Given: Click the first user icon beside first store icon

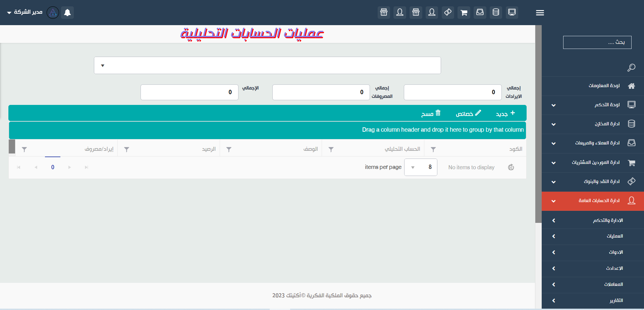Looking at the screenshot, I should tap(400, 12).
